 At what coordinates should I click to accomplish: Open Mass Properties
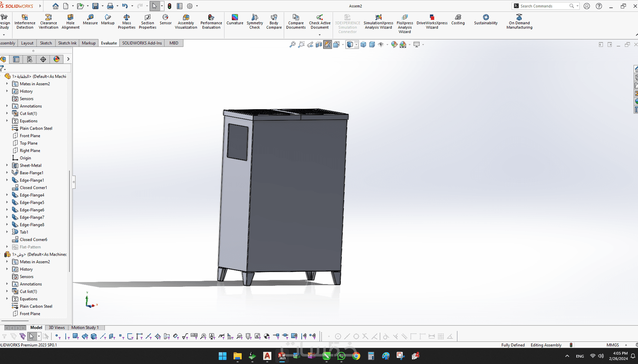[126, 22]
